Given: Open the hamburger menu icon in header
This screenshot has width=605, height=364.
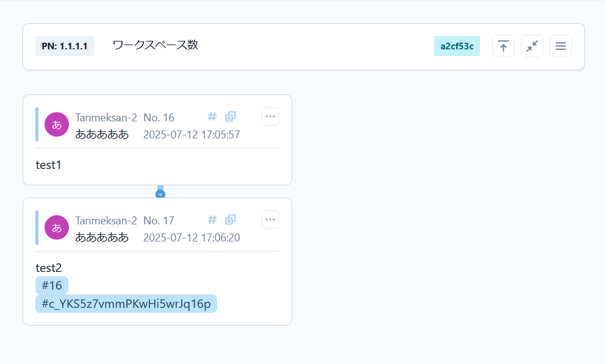Looking at the screenshot, I should [560, 46].
